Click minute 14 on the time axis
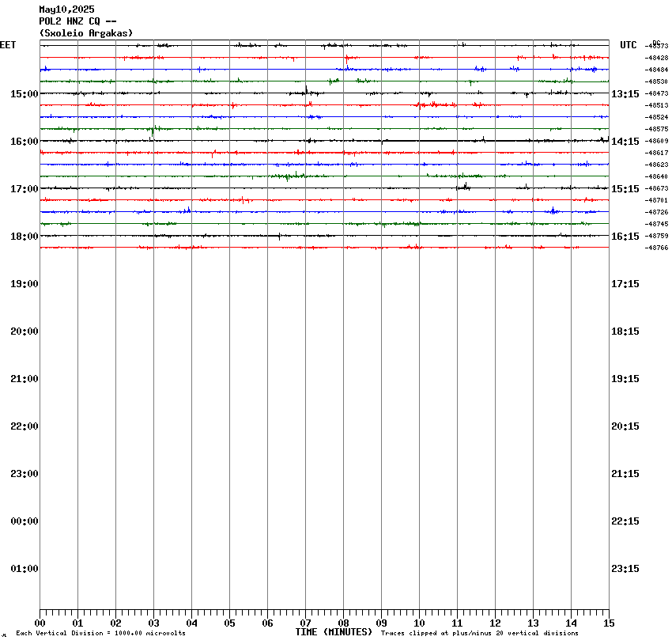This screenshot has height=644, width=672. 571,624
